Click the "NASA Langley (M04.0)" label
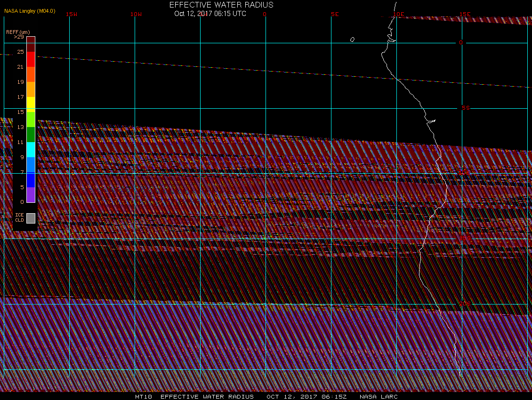The image size is (532, 400). click(x=30, y=11)
